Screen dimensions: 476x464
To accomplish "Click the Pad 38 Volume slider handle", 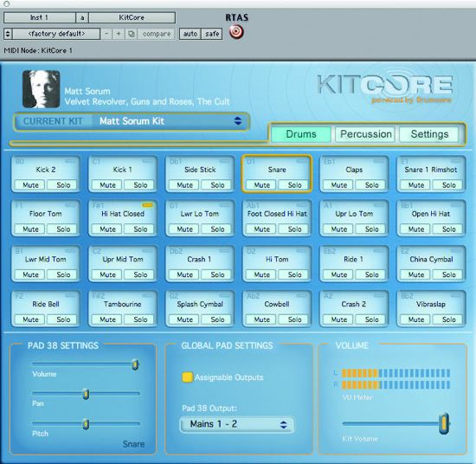I will 135,364.
